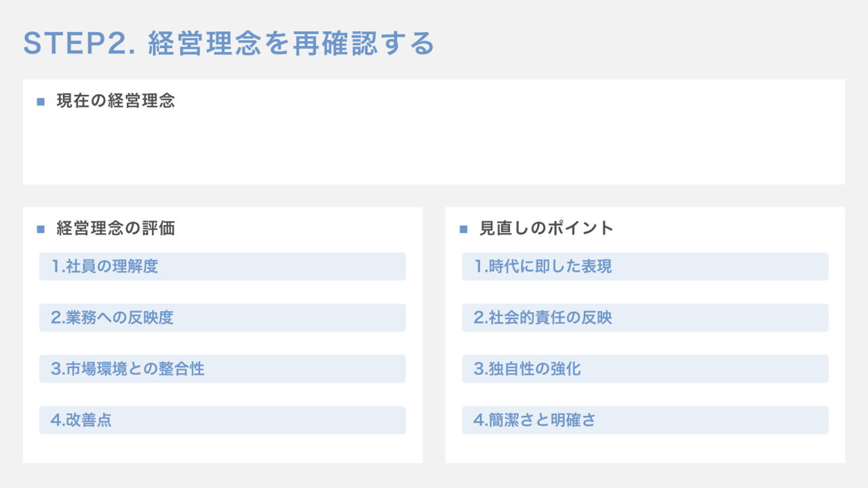Image resolution: width=868 pixels, height=488 pixels.
Task: Select the '3.市場環境との整合性' item
Action: coord(222,369)
